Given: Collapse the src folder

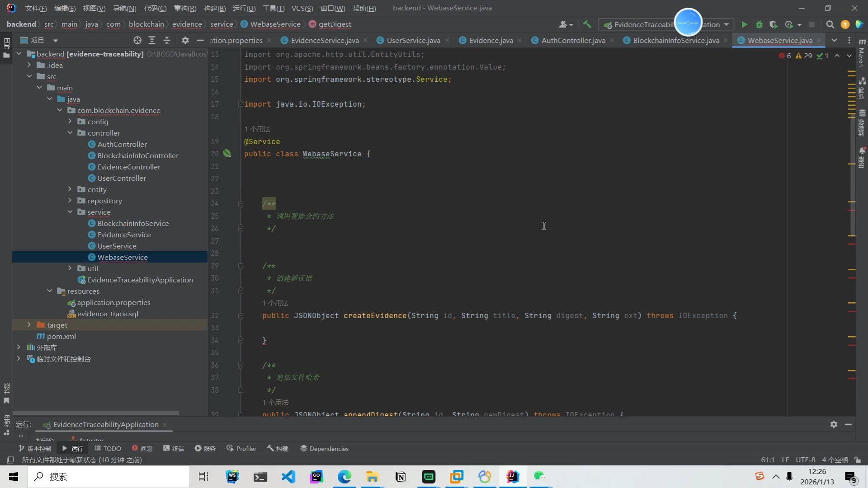Looking at the screenshot, I should pos(29,76).
